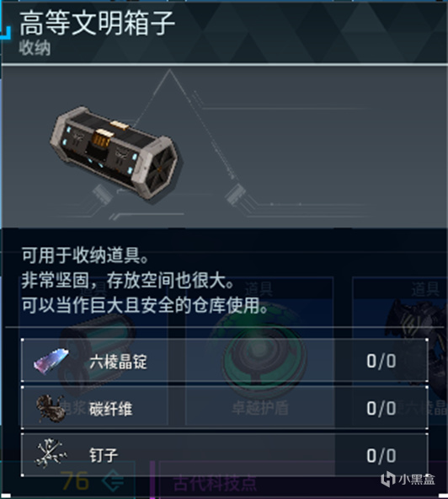This screenshot has height=499, width=448.
Task: Click the dimmed 道具 tab header on right
Action: (425, 289)
